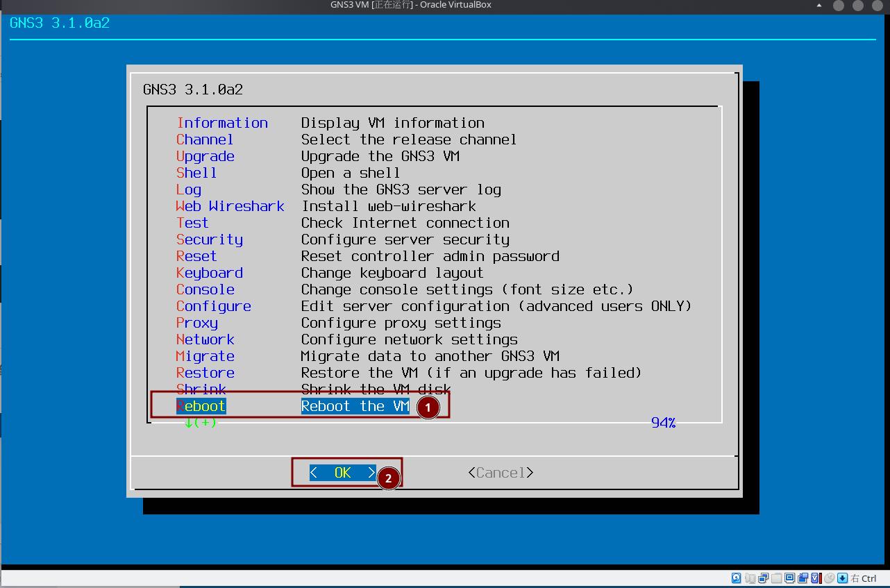890x588 pixels.
Task: Click the 94% scroll position indicator
Action: point(664,423)
